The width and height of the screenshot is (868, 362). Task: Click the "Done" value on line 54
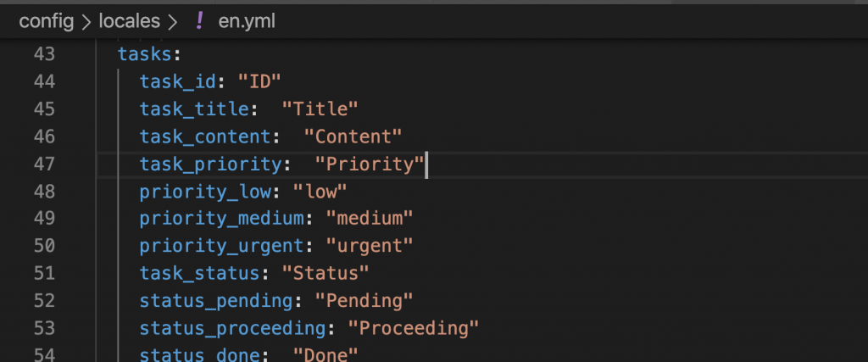pyautogui.click(x=325, y=355)
